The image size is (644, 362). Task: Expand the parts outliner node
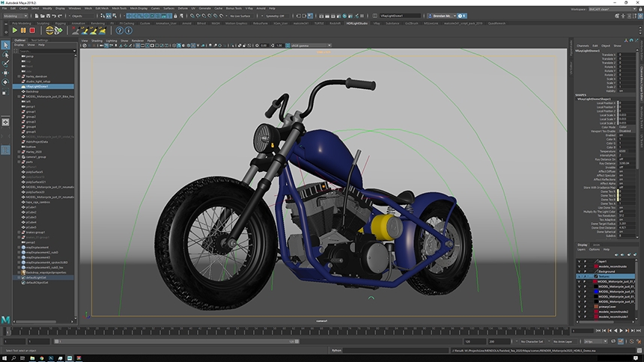pyautogui.click(x=19, y=162)
